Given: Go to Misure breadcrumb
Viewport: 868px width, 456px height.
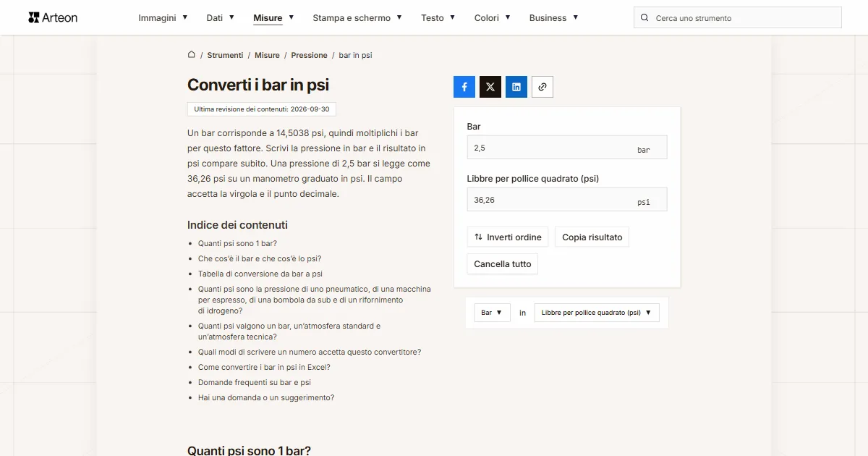Looking at the screenshot, I should (x=267, y=55).
